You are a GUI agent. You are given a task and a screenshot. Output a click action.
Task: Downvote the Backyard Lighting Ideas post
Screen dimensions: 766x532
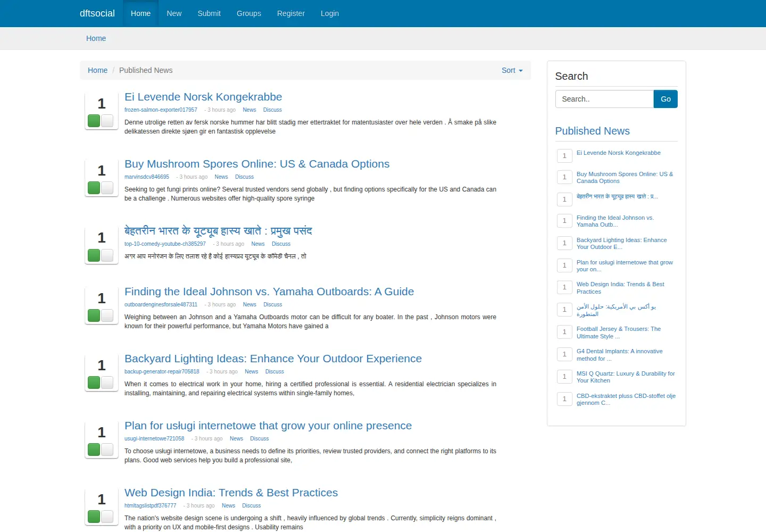point(107,383)
